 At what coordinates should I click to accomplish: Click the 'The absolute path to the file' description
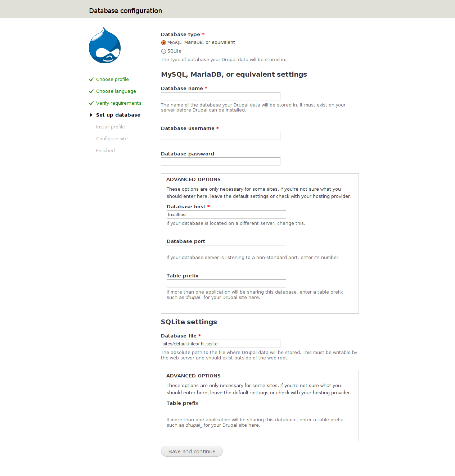click(x=259, y=355)
